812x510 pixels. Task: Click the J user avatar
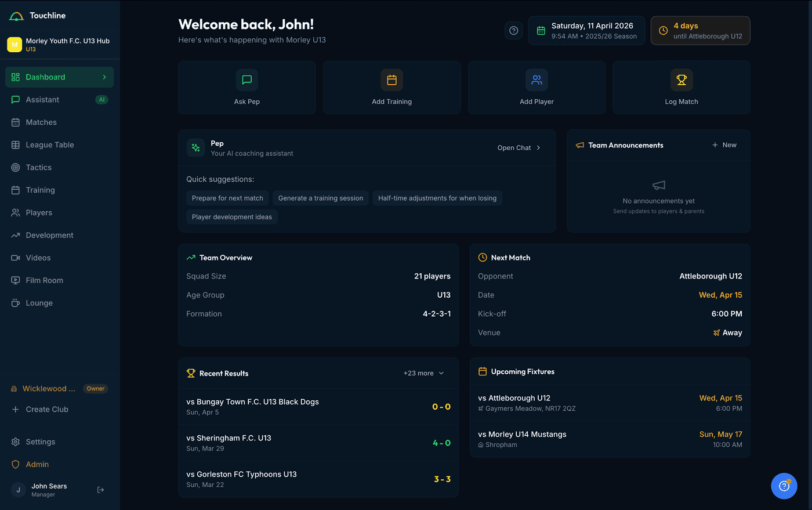coord(19,490)
